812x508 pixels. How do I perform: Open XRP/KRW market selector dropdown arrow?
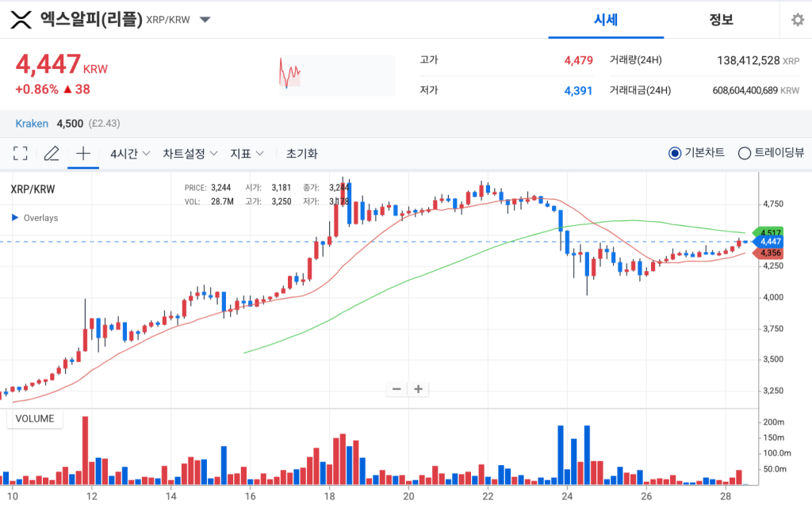click(205, 20)
